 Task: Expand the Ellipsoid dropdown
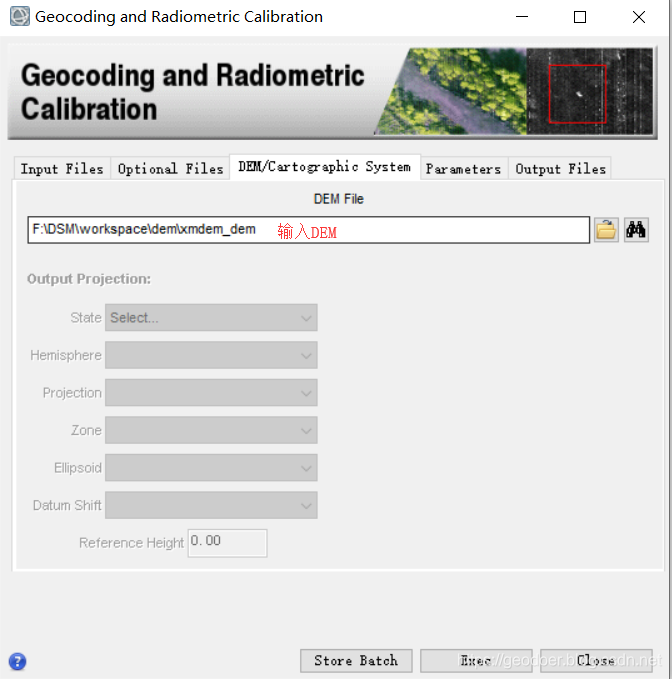pyautogui.click(x=211, y=468)
